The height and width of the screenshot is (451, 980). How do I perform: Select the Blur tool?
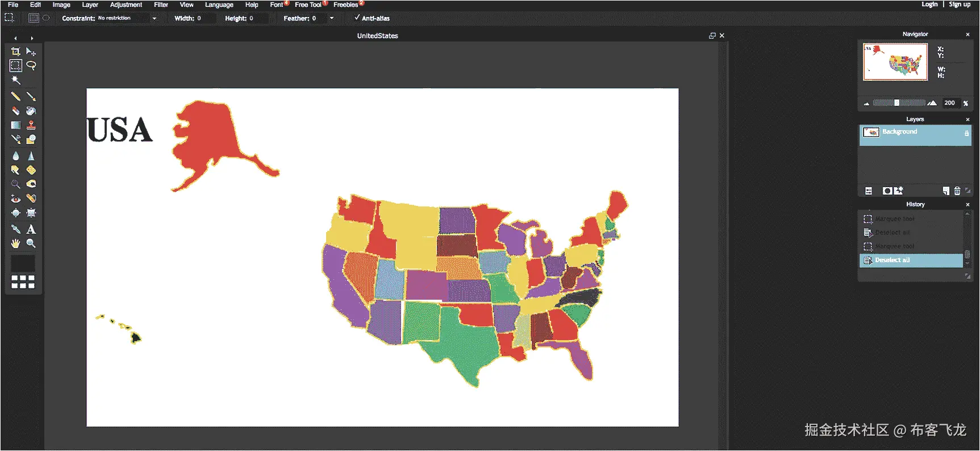click(15, 156)
